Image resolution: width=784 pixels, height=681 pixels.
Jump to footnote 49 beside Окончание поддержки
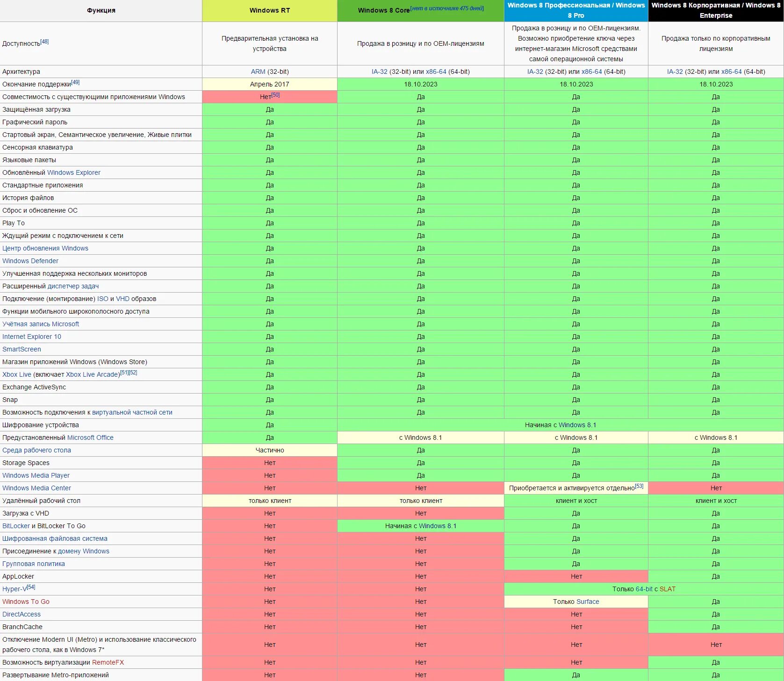tap(75, 82)
